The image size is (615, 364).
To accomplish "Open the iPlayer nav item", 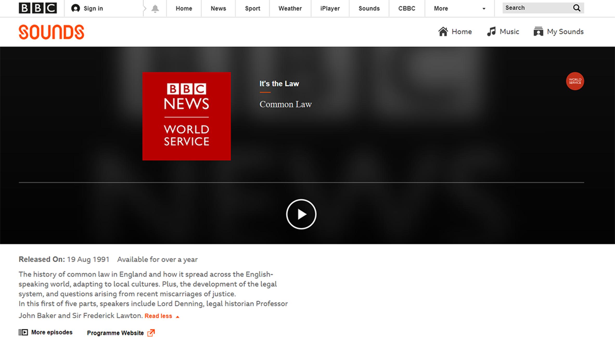I will coord(330,9).
